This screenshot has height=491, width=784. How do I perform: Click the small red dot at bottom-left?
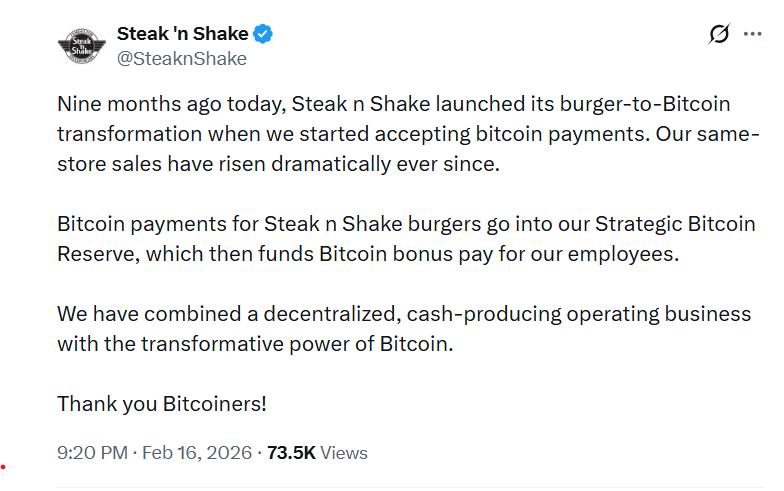coord(5,466)
